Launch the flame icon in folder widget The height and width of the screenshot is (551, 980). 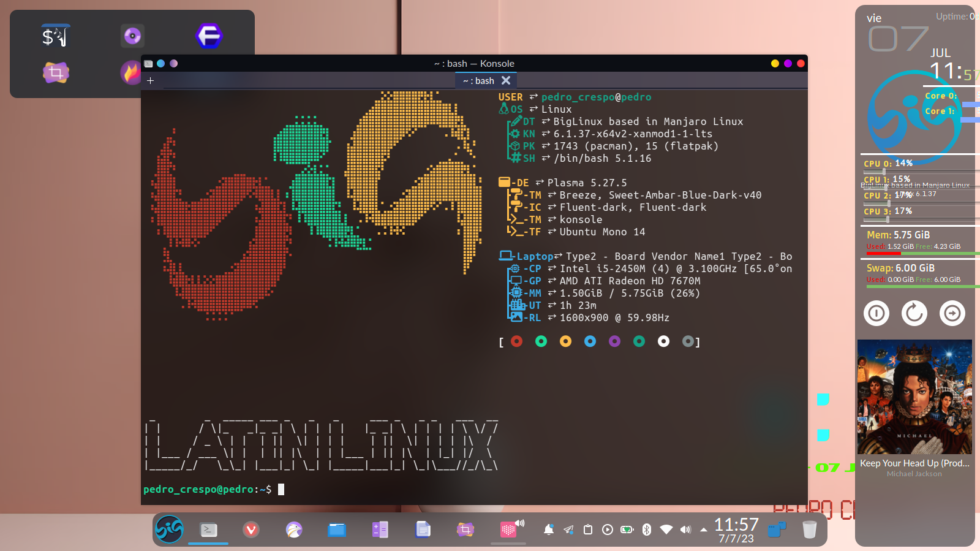(130, 73)
